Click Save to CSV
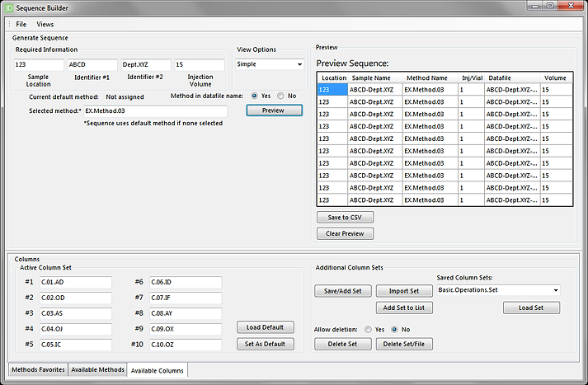588x385 pixels. (345, 218)
